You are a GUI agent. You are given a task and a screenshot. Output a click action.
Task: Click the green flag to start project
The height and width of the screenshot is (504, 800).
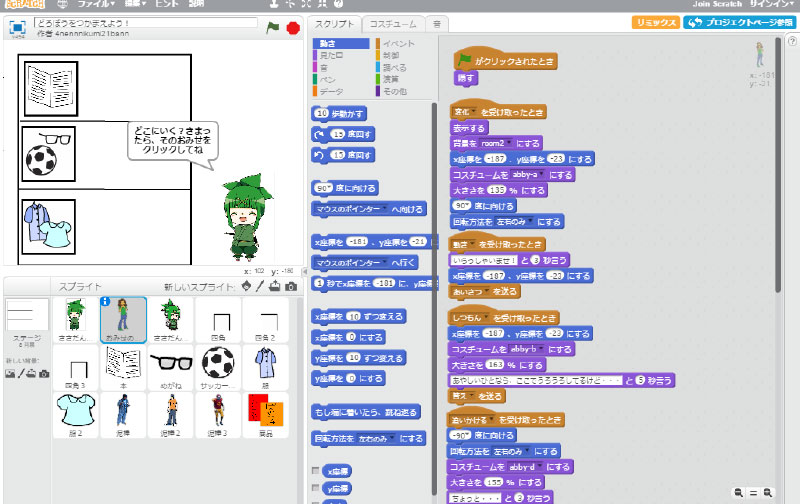[272, 27]
